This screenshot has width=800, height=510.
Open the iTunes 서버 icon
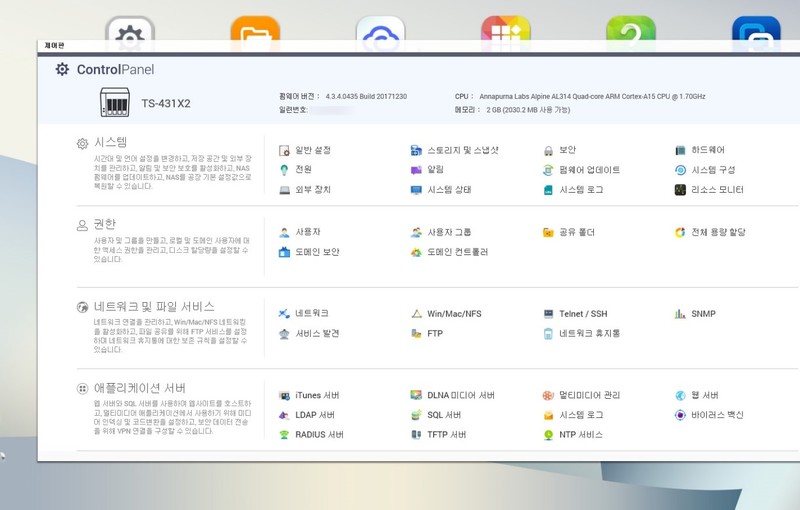[284, 395]
